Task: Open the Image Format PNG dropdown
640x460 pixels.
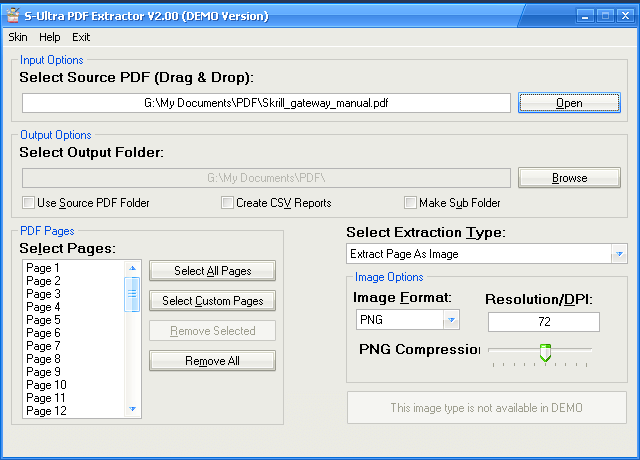Action: [x=450, y=320]
